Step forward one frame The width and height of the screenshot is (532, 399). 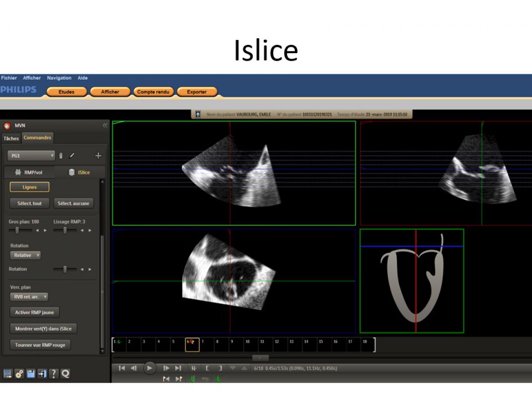point(166,368)
